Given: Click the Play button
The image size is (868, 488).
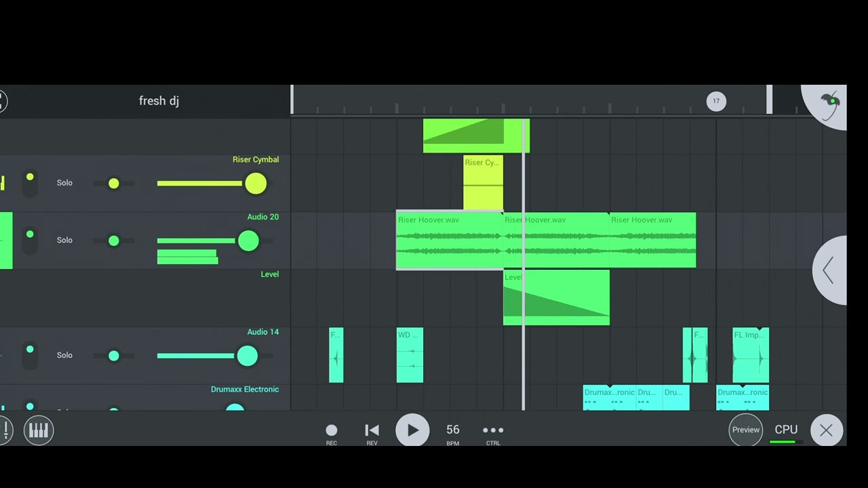Looking at the screenshot, I should 412,430.
